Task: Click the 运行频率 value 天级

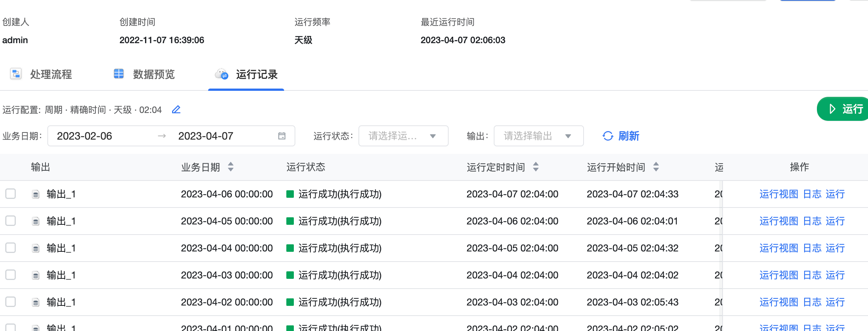Action: (x=303, y=40)
